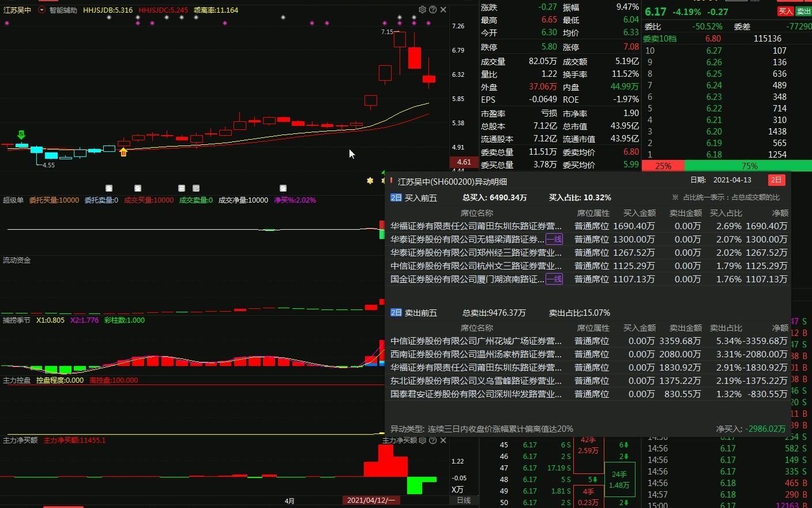
Task: Click the 24手 1.48万 order box
Action: (619, 480)
